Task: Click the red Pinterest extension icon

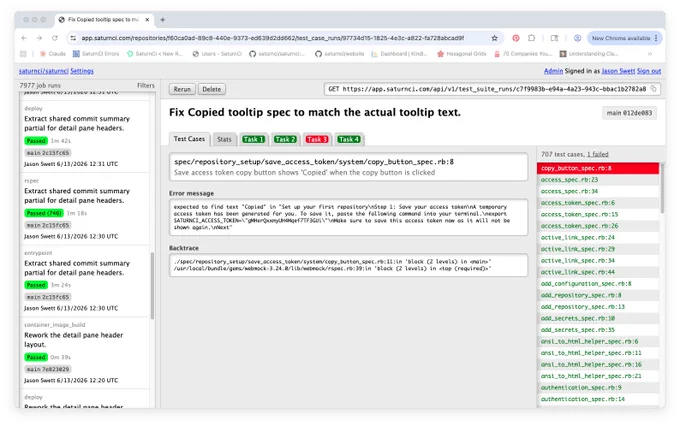Action: click(516, 38)
